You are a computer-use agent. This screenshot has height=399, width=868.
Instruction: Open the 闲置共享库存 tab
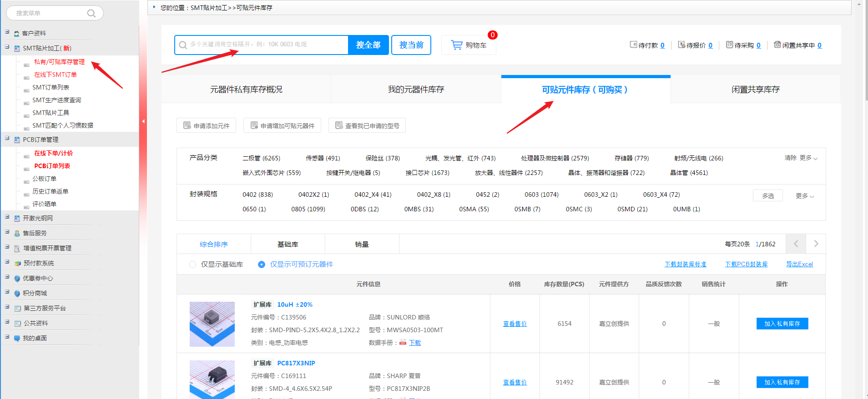pyautogui.click(x=755, y=90)
